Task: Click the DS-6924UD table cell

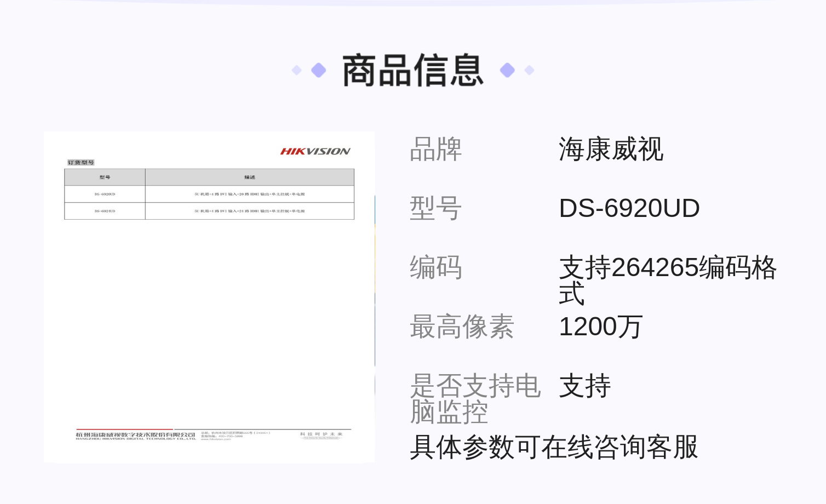Action: coord(105,211)
